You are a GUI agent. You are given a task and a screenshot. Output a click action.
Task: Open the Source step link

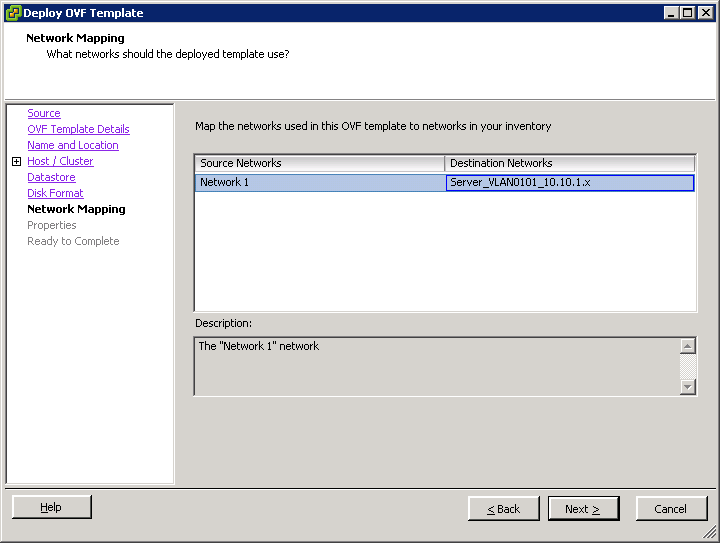pyautogui.click(x=44, y=113)
